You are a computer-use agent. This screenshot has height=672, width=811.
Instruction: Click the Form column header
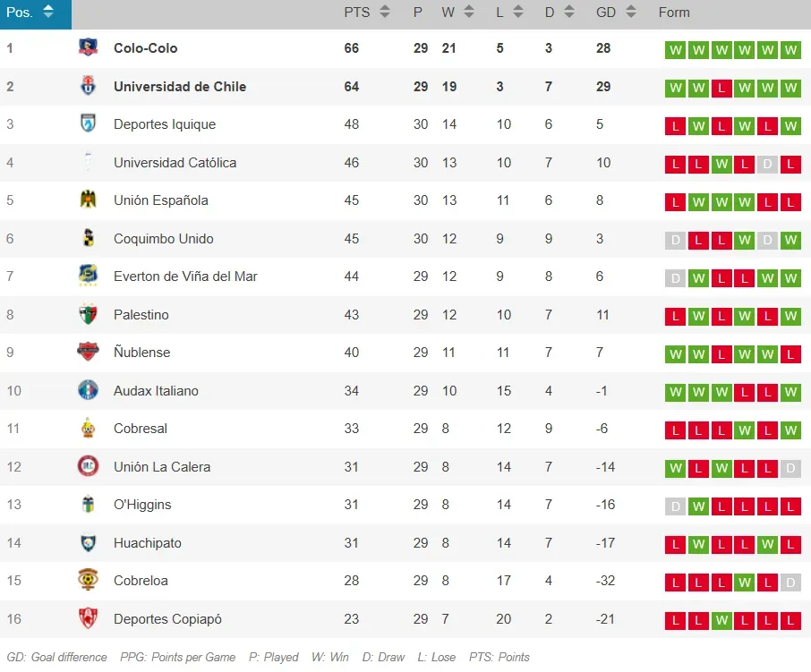click(x=674, y=12)
